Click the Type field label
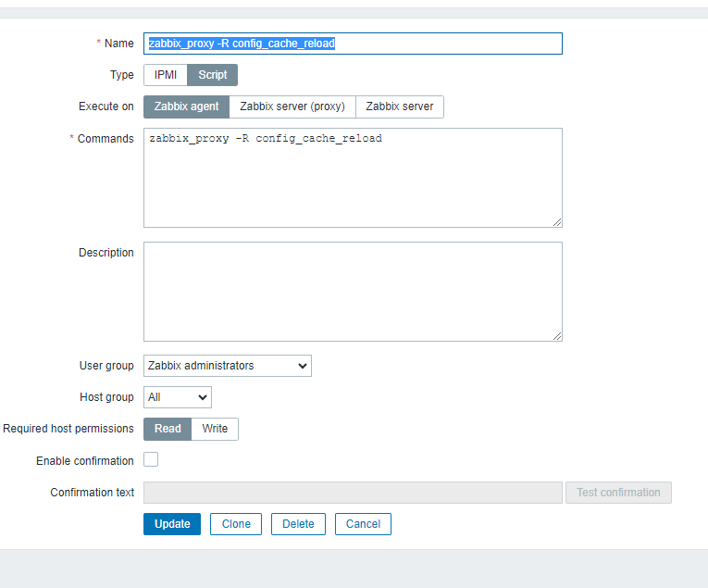Image resolution: width=708 pixels, height=588 pixels. (122, 75)
